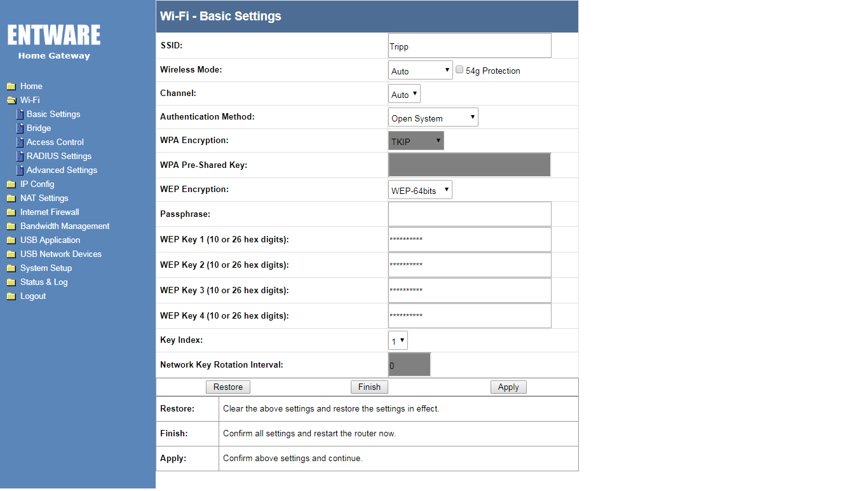Click the Finish button
Screen dimensions: 868x491
click(x=369, y=387)
